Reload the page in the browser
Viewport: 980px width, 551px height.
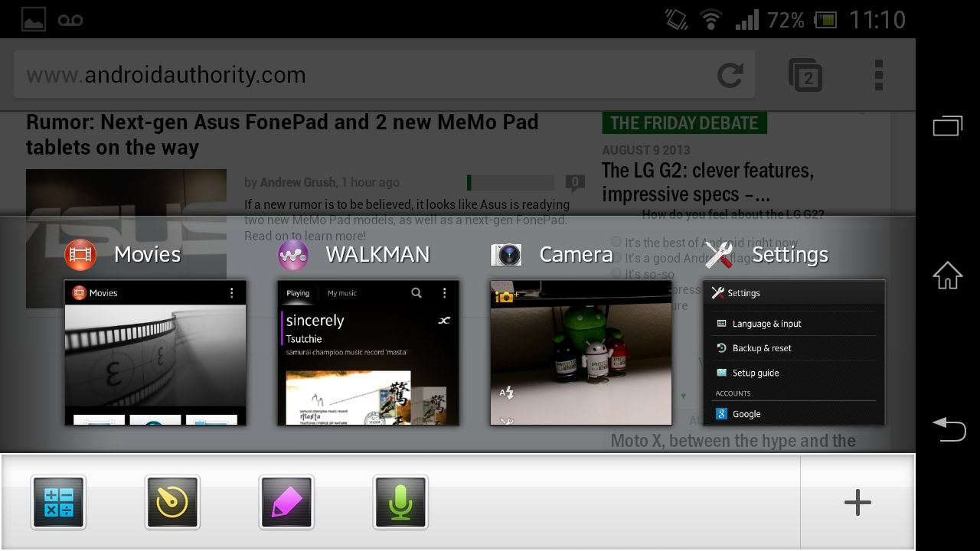[730, 75]
